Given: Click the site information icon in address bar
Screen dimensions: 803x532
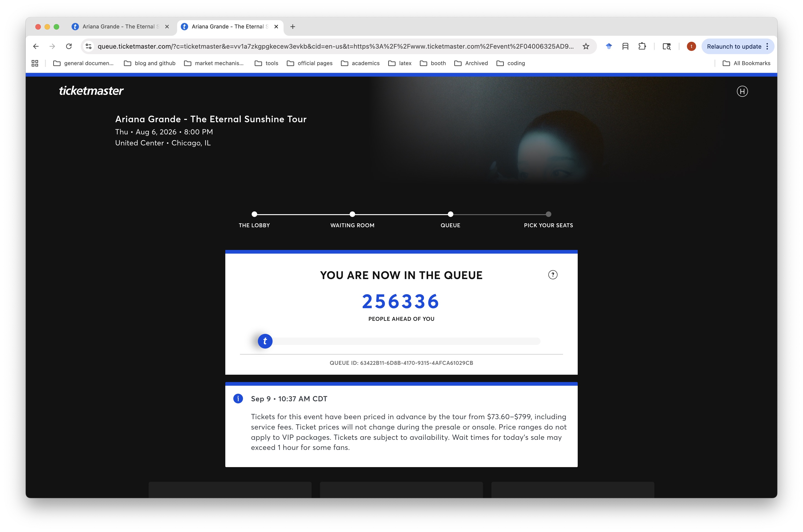Looking at the screenshot, I should [x=89, y=47].
